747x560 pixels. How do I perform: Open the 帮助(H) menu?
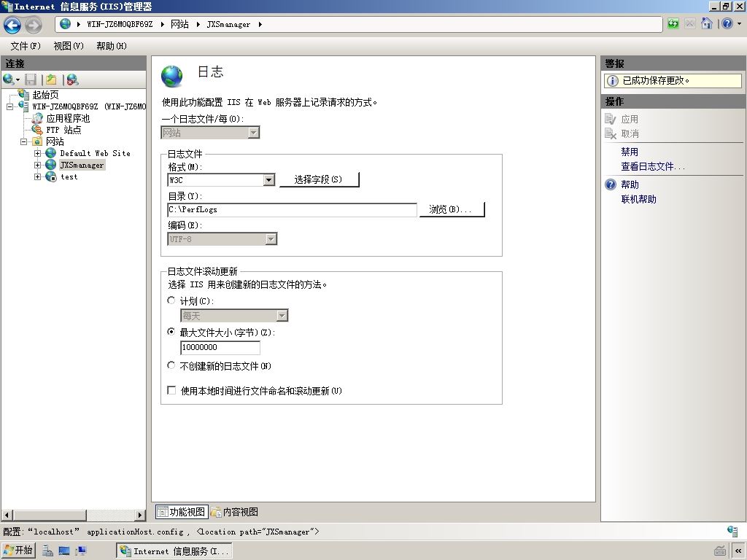click(x=112, y=46)
